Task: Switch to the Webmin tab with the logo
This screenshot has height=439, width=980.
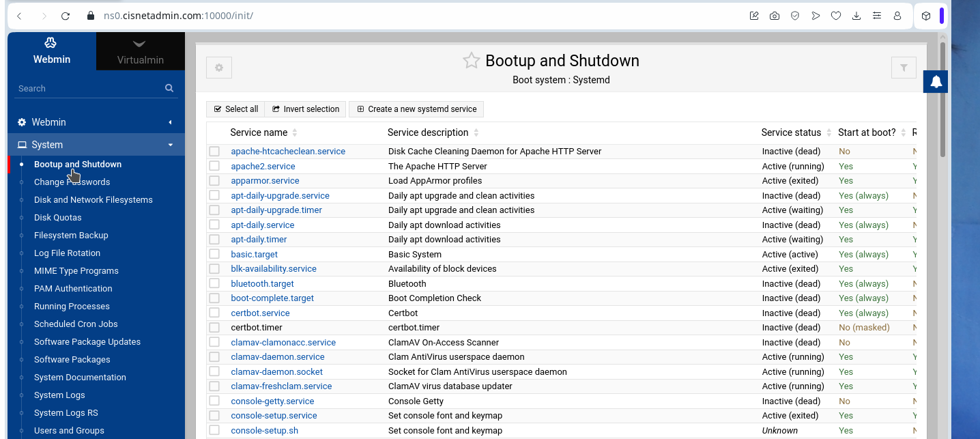Action: click(x=52, y=51)
